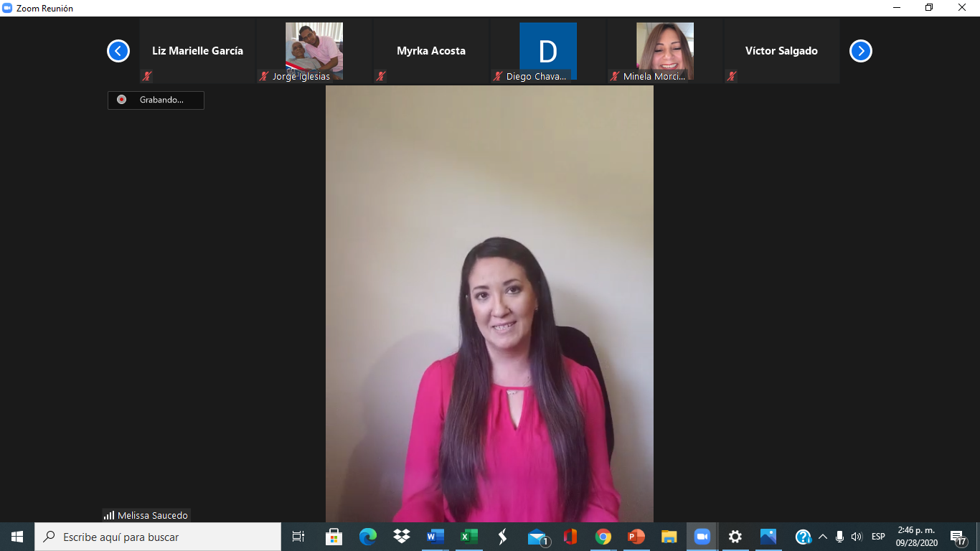Open notification center in taskbar

(958, 537)
